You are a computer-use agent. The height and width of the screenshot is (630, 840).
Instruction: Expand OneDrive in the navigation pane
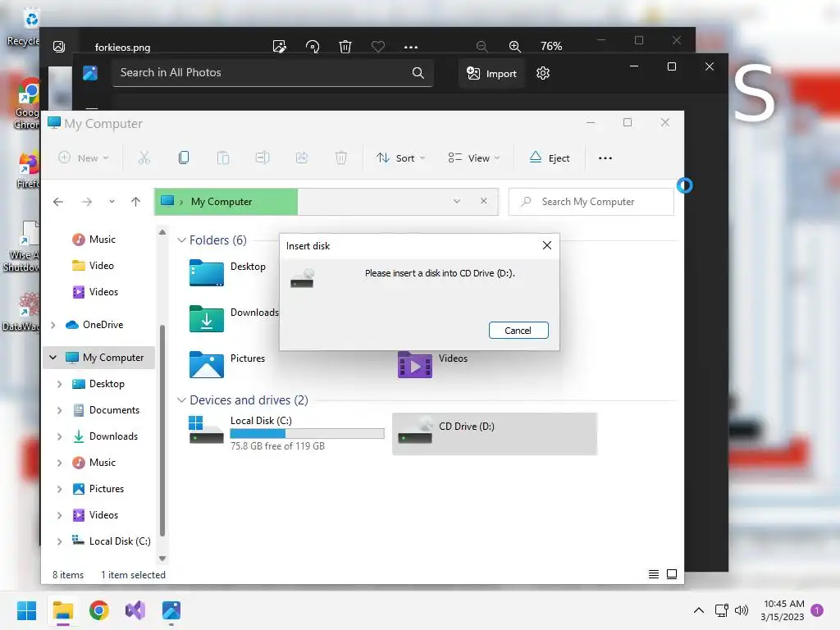point(52,325)
